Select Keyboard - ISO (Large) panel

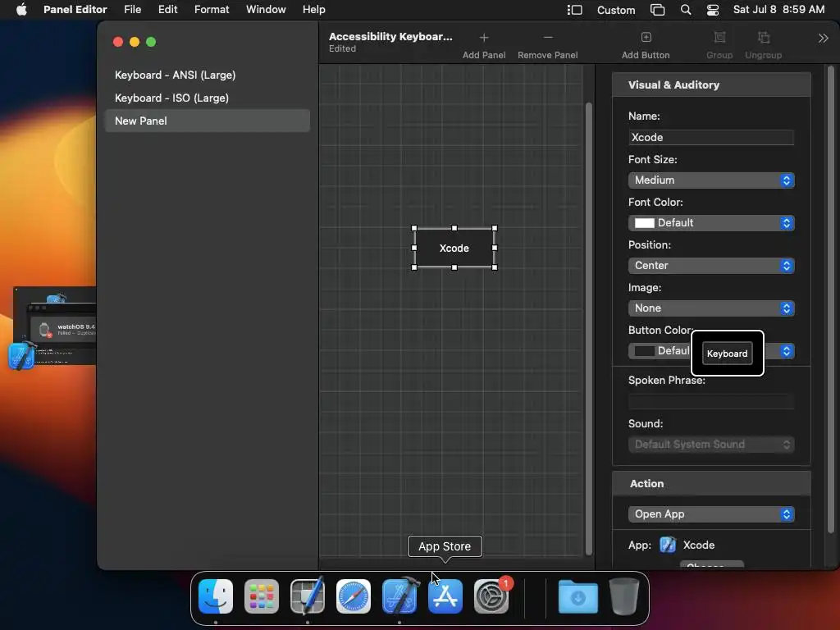pyautogui.click(x=208, y=98)
